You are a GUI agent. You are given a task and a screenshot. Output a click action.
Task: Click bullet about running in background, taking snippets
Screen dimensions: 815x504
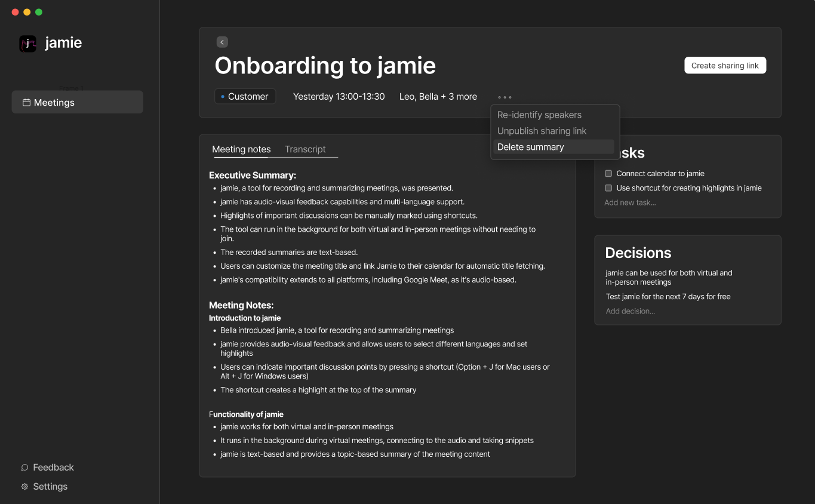(x=377, y=441)
